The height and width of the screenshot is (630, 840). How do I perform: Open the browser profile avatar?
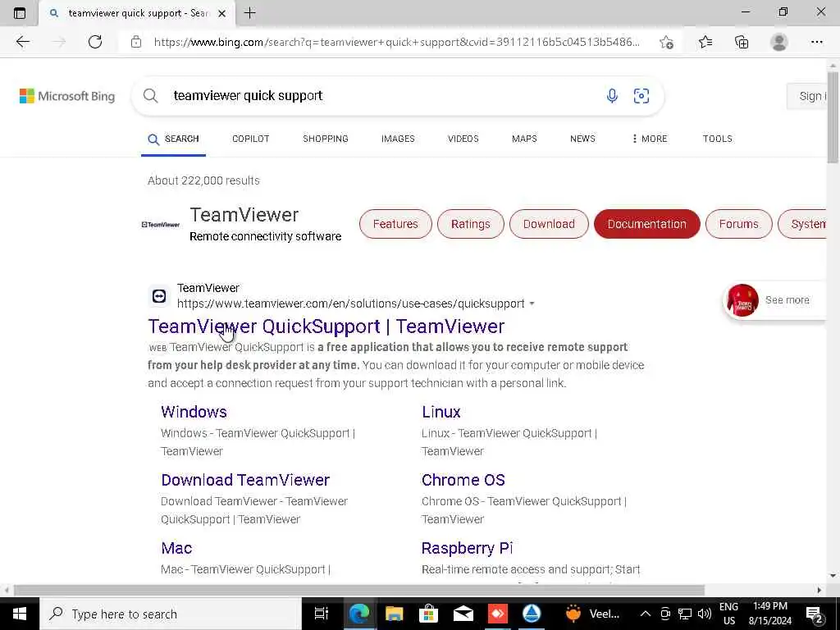[779, 42]
